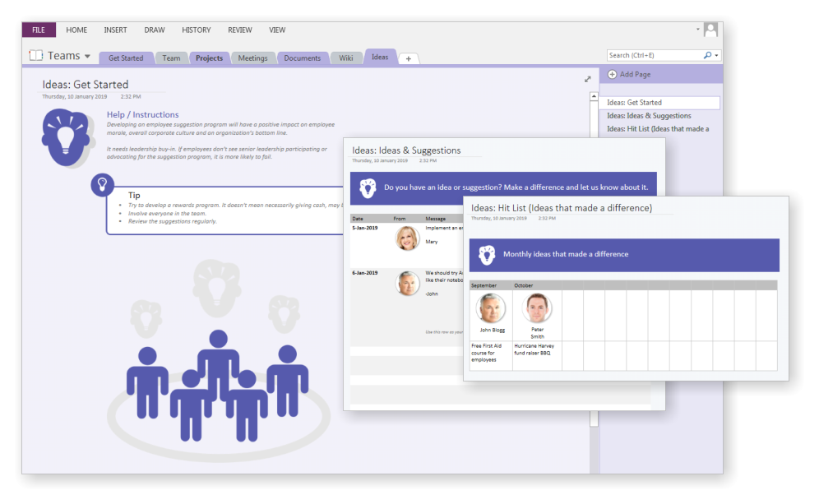Create a new section with plus tab

[409, 58]
